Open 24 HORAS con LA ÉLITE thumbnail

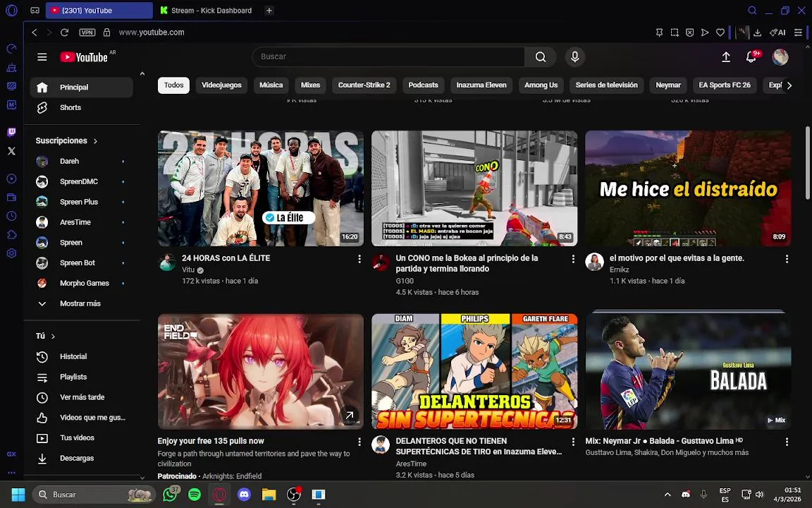261,188
